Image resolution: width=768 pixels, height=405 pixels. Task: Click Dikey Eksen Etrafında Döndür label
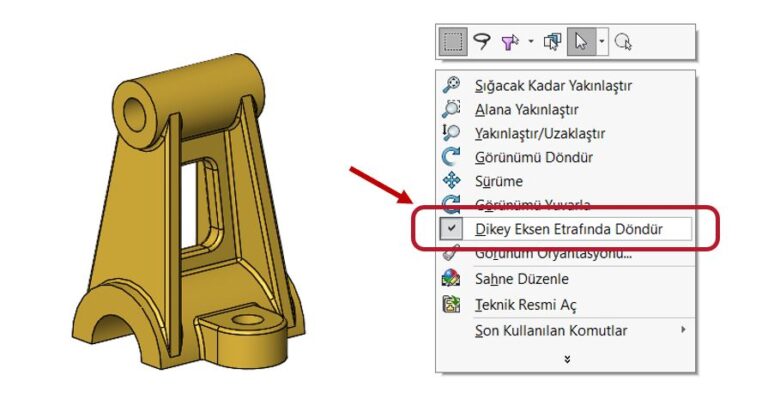pyautogui.click(x=569, y=229)
